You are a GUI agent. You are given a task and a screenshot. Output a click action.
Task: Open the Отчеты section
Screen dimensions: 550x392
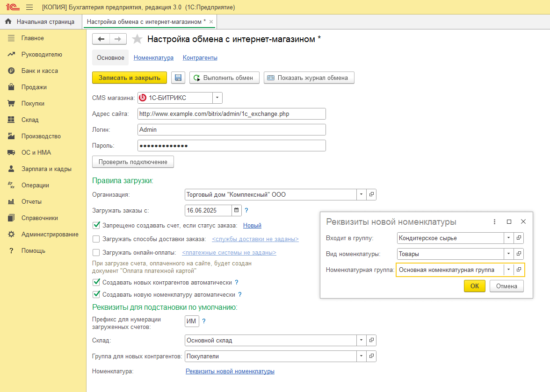pos(43,201)
